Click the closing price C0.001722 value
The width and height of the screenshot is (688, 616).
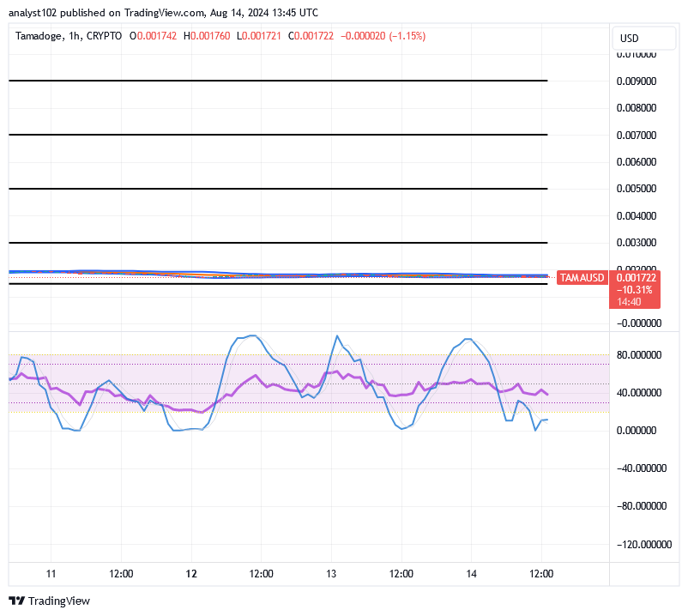click(312, 36)
